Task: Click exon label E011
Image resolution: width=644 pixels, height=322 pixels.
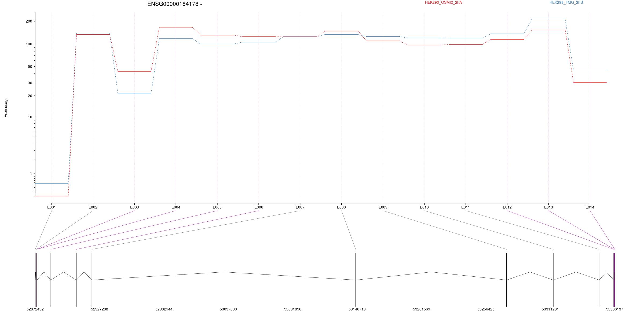Action: [x=466, y=207]
